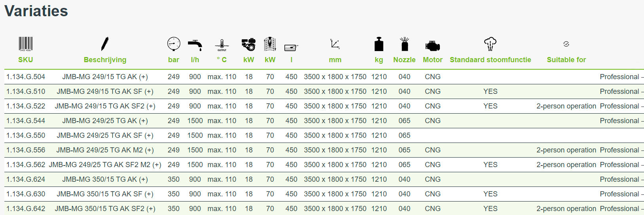Click the engine power kW icon
This screenshot has height=215, width=644.
pos(249,44)
